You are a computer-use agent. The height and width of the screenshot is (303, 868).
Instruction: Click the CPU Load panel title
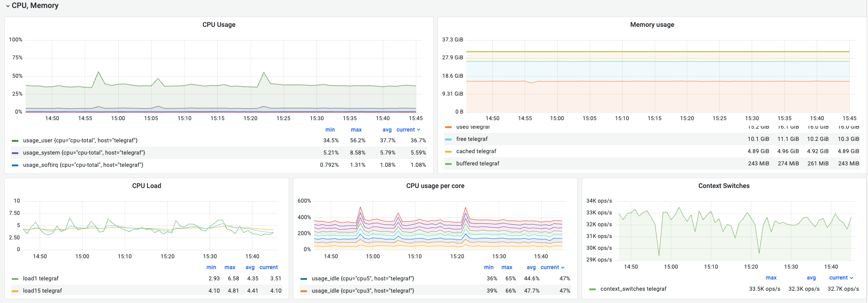pos(146,186)
